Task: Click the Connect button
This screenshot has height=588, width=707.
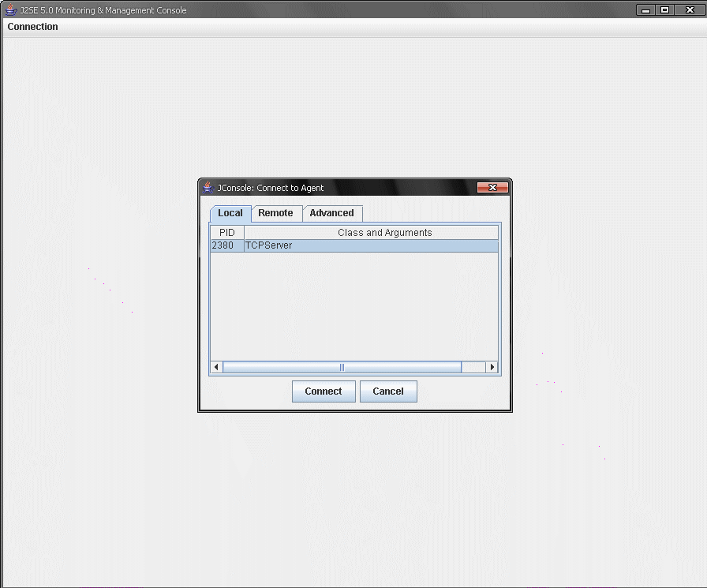Action: pyautogui.click(x=324, y=391)
